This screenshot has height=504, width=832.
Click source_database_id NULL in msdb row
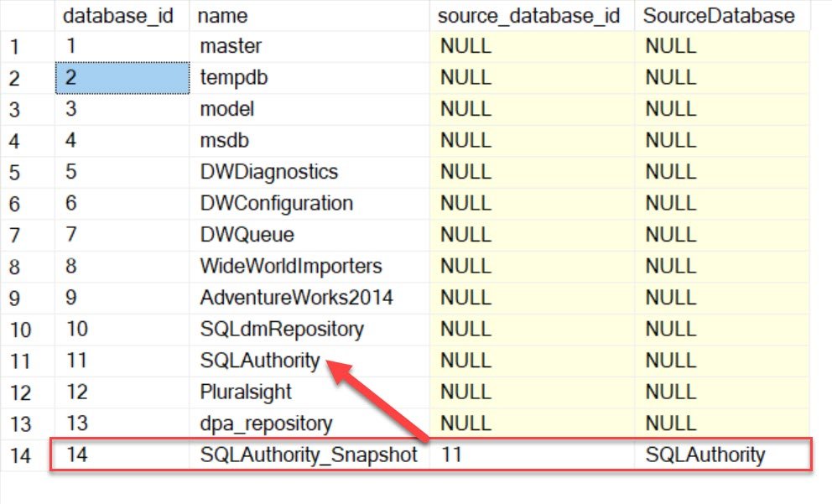coord(532,141)
